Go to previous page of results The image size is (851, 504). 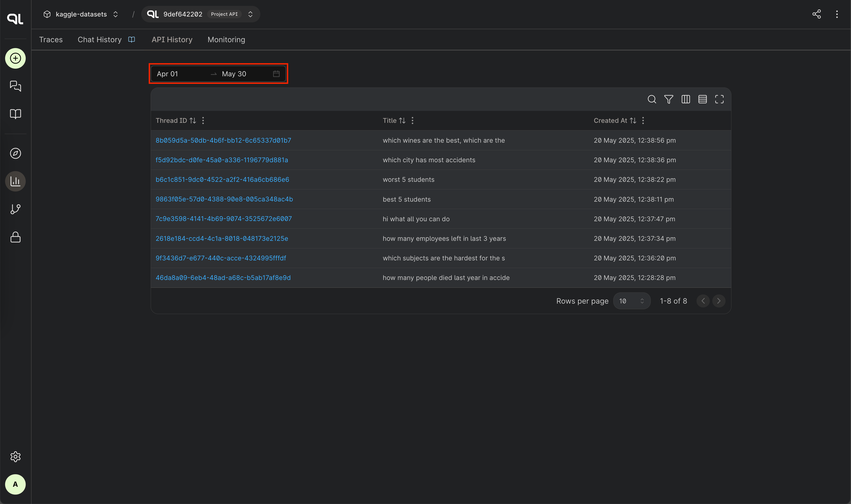coord(703,301)
